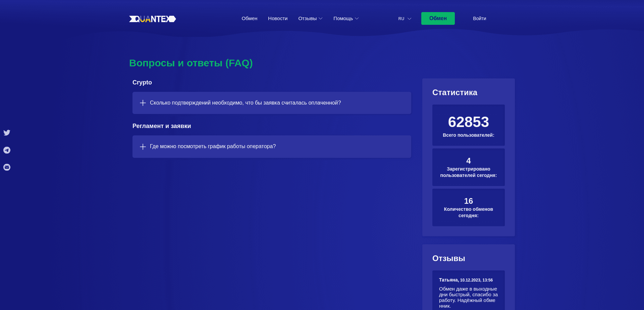
Task: Click the Отзывы heading in the sidebar panel
Action: [448, 258]
